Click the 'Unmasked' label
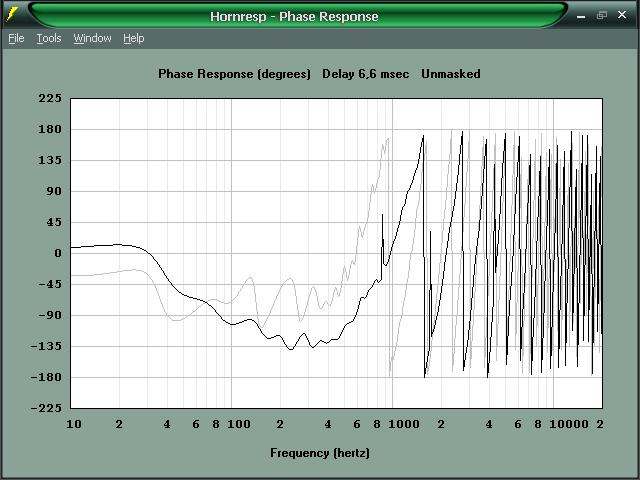The image size is (640, 480). (x=451, y=74)
